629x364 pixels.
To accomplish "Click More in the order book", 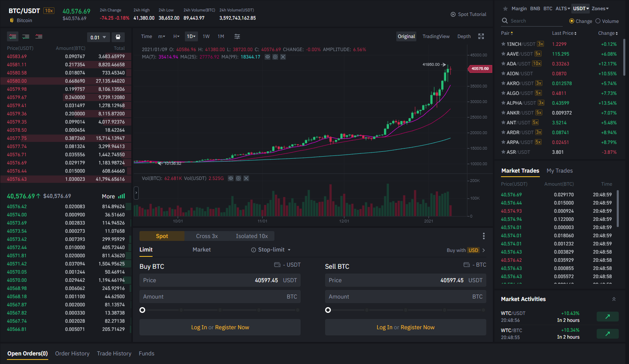I will pos(113,197).
